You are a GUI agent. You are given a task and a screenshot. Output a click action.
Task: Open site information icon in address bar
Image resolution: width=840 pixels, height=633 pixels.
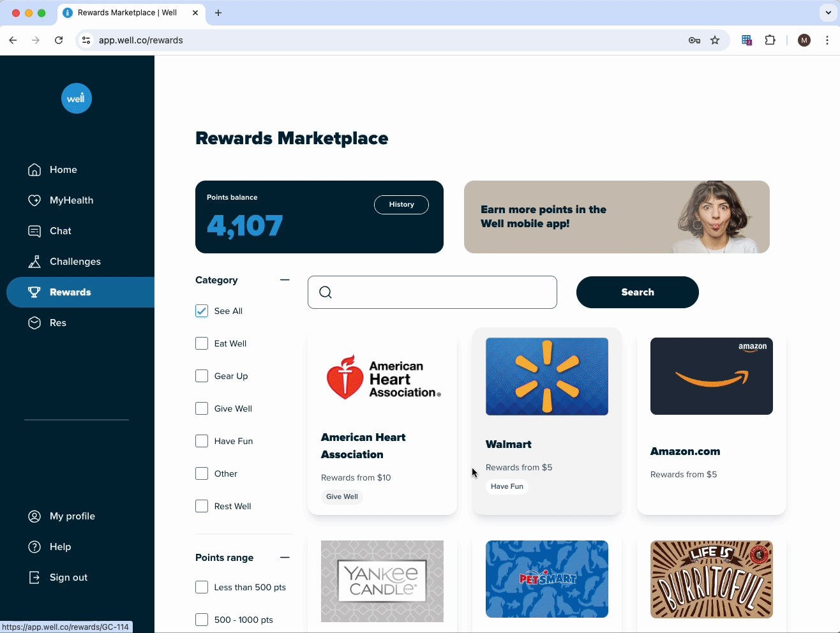pyautogui.click(x=86, y=40)
